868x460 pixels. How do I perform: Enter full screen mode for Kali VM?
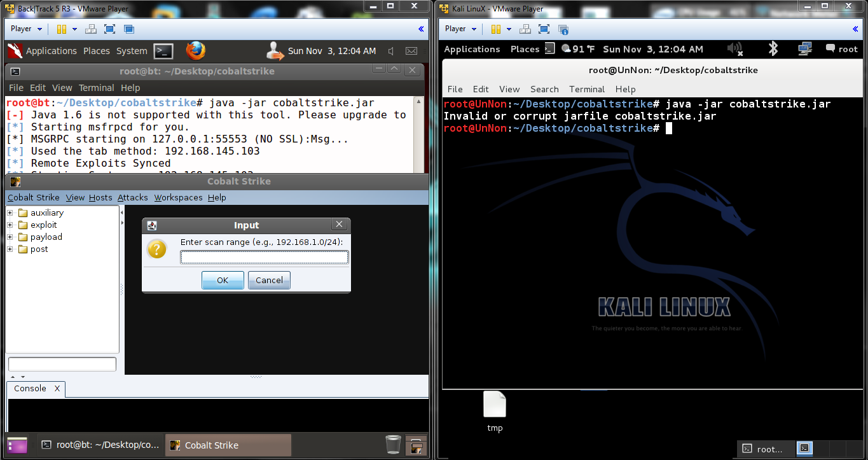pyautogui.click(x=544, y=29)
